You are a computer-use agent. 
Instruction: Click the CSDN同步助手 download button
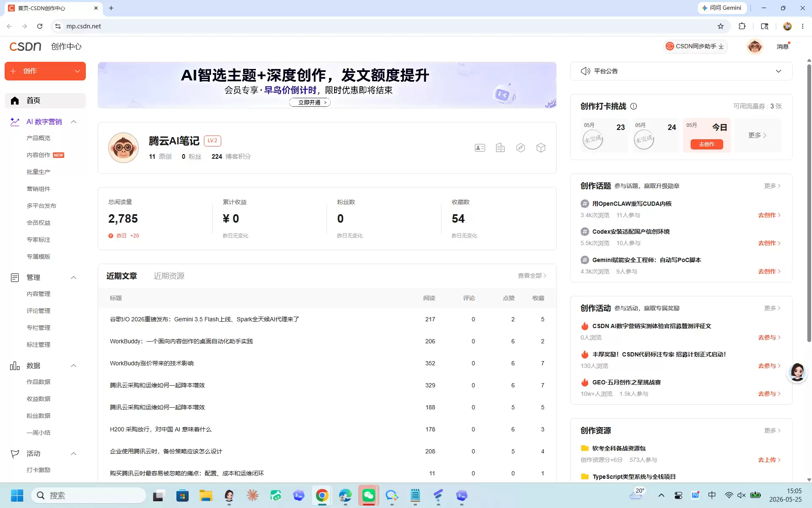click(x=695, y=47)
